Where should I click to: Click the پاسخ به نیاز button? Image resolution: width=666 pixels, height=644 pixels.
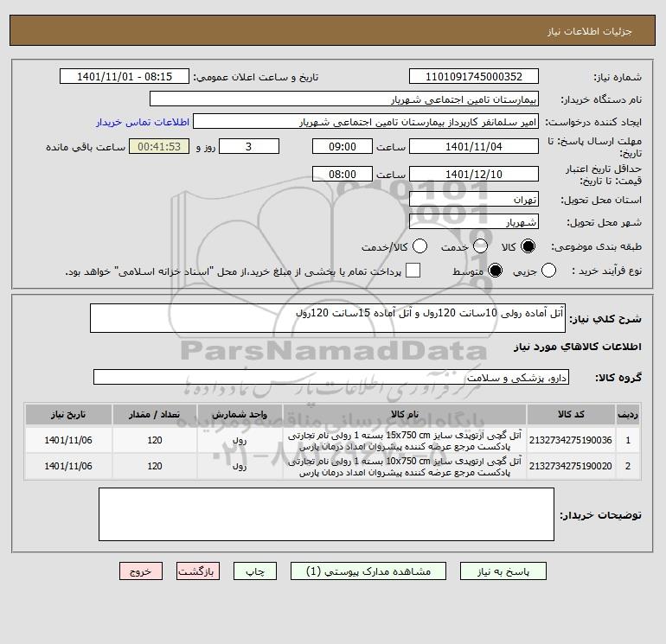point(503,571)
